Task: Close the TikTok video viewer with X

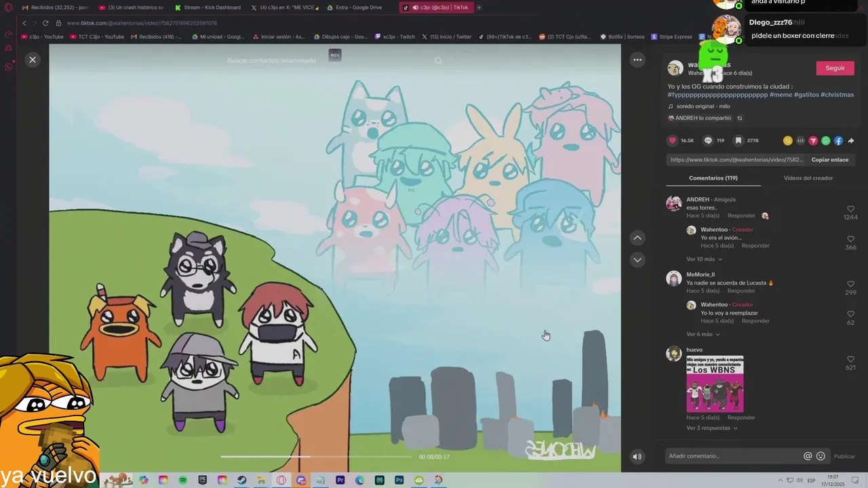Action: (x=32, y=60)
